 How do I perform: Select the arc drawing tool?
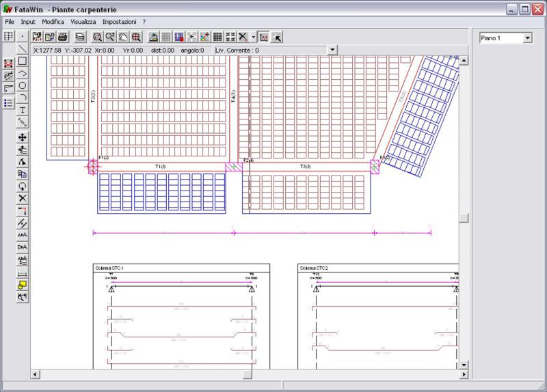tap(23, 98)
